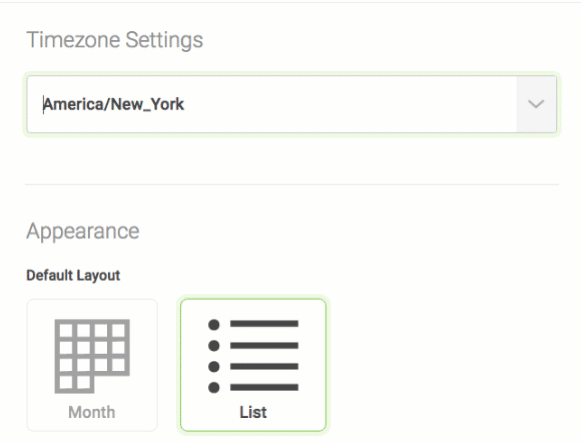The height and width of the screenshot is (443, 581).
Task: Choose Month view as default layout
Action: click(x=92, y=365)
